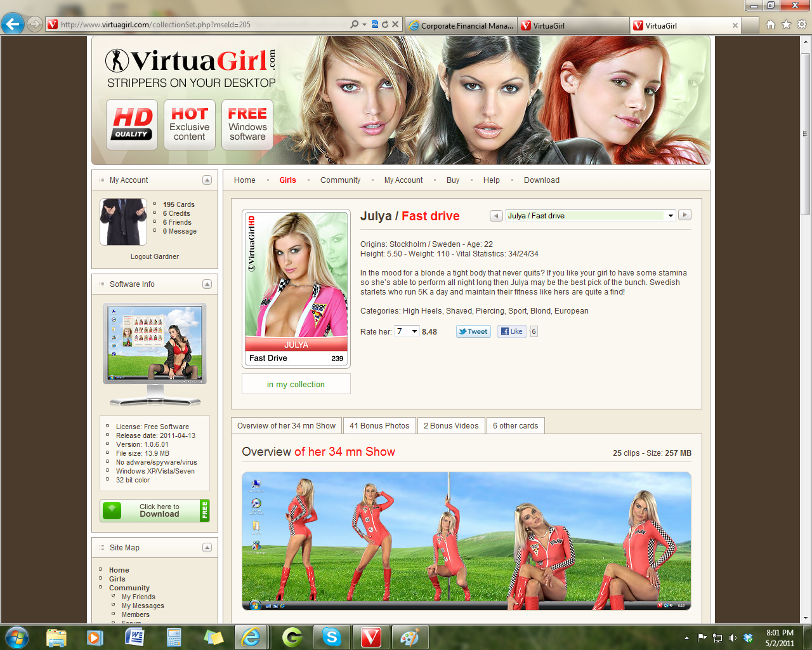Go to the next card arrow
The width and height of the screenshot is (812, 650).
tap(684, 215)
